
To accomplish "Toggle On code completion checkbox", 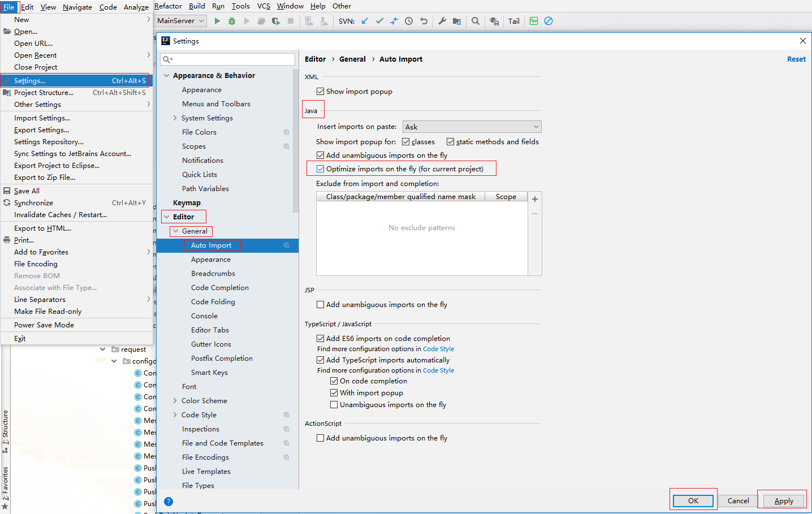I will (334, 381).
